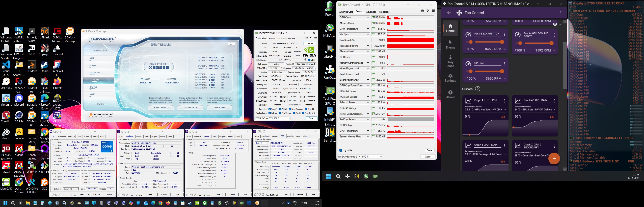The image size is (644, 207).
Task: Switch to Graphics Card tab in GPU-Z Sensors window
Action: point(346,12)
